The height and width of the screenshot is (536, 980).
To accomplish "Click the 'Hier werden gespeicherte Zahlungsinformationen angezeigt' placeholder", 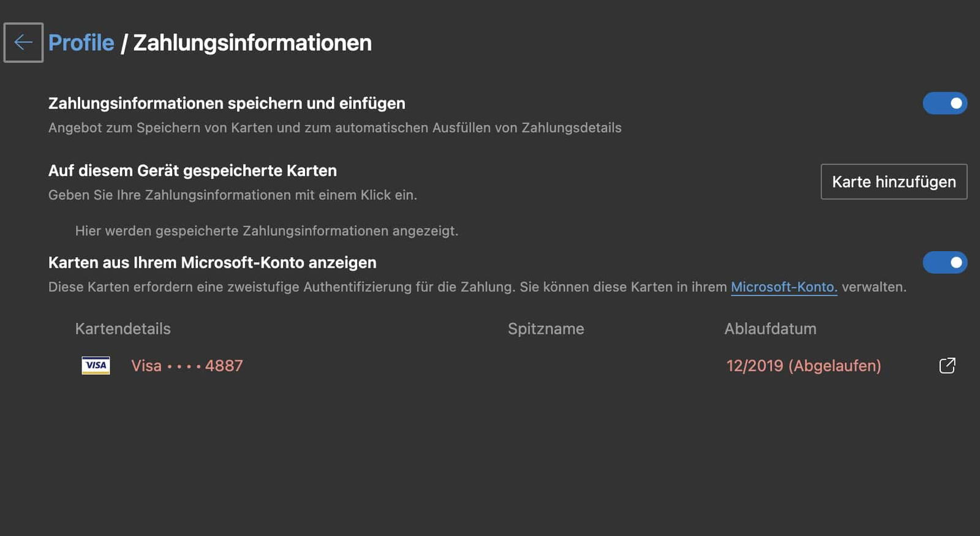I will pos(266,231).
